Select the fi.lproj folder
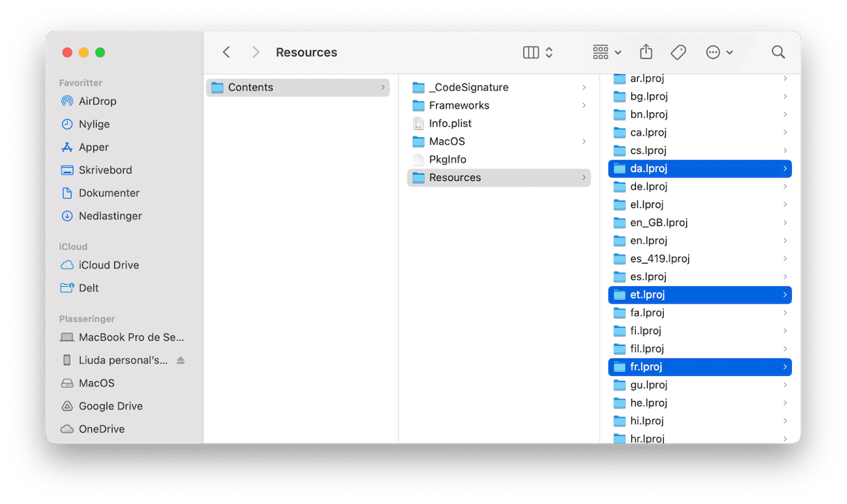Screen dimensions: 847x504 point(700,331)
